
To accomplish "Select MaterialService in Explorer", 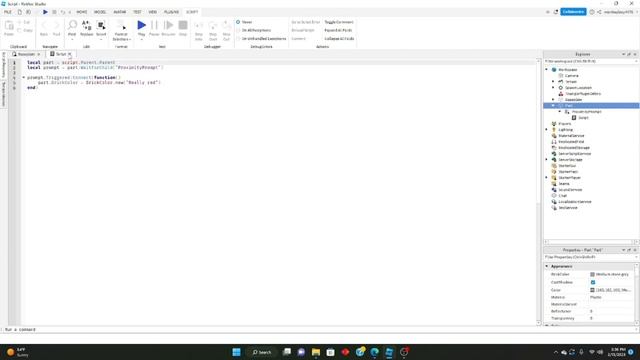I will click(x=571, y=136).
